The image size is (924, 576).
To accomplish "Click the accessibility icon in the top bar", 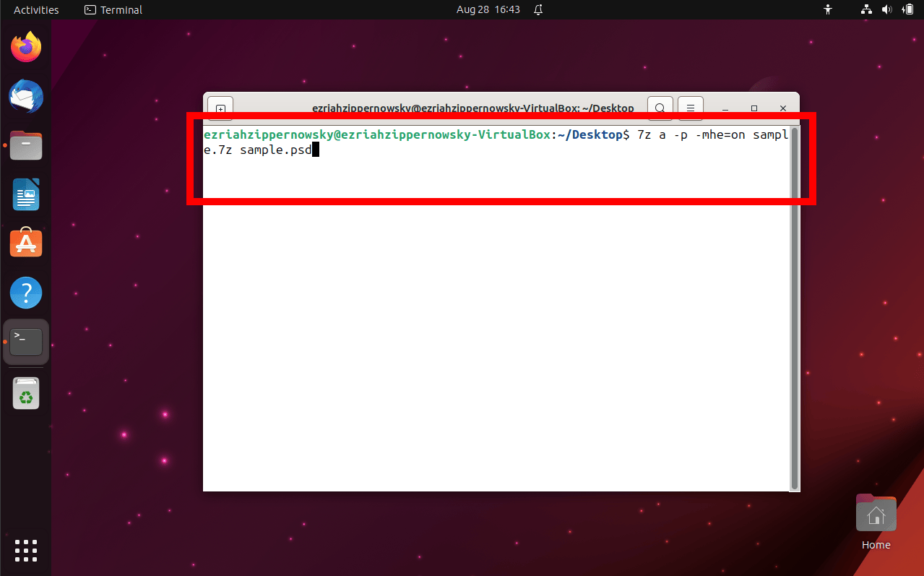I will point(828,9).
